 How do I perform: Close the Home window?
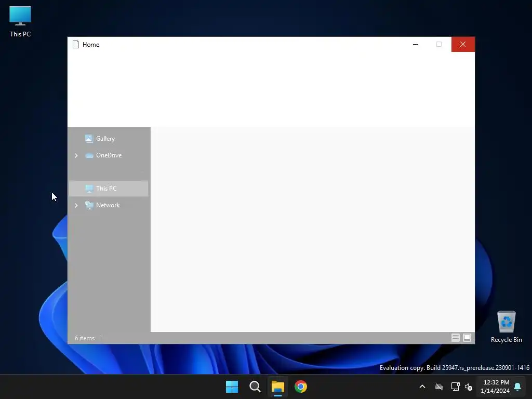point(463,45)
